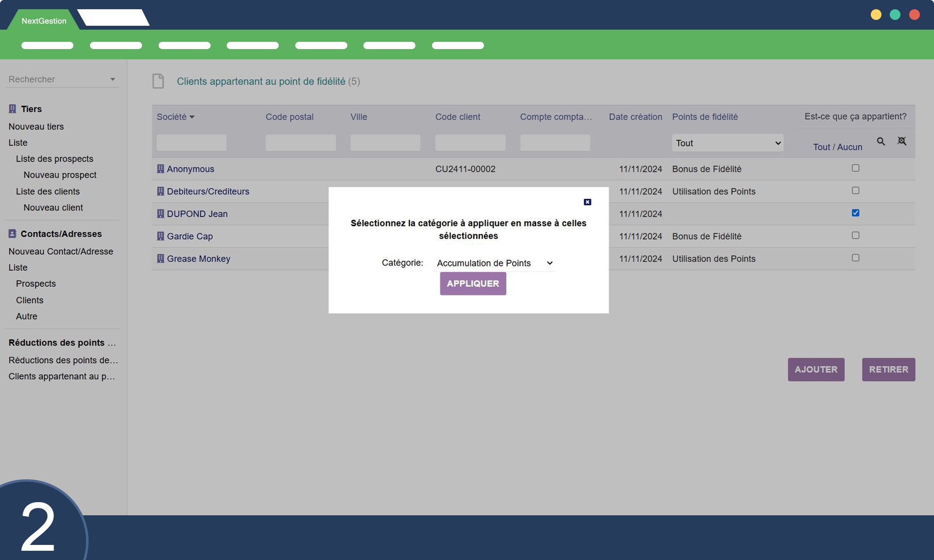The width and height of the screenshot is (934, 560).
Task: Expand the Rechercher dropdown in sidebar
Action: (112, 79)
